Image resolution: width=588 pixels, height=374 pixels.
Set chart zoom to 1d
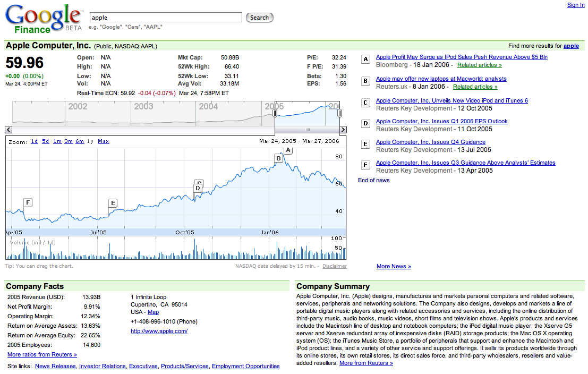pos(35,141)
